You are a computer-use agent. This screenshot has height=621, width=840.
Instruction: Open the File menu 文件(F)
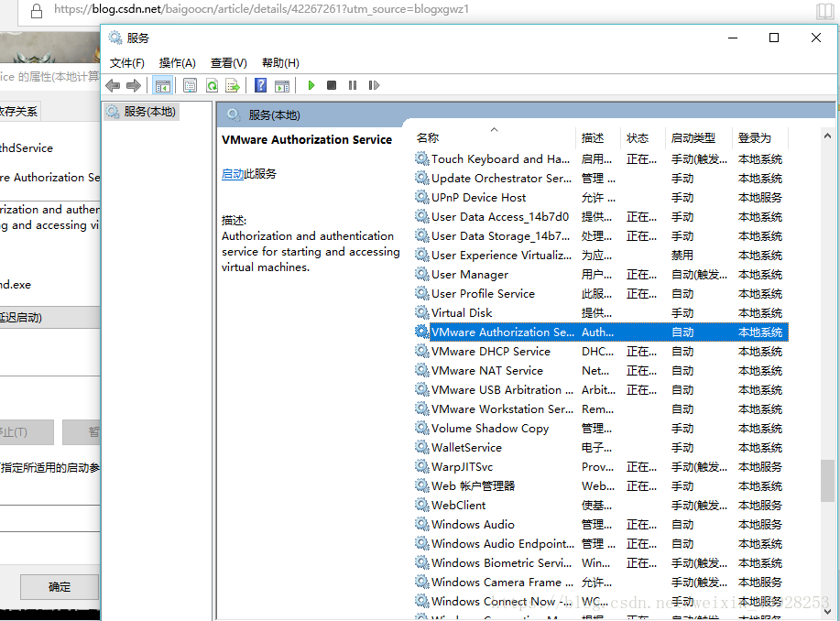tap(127, 63)
